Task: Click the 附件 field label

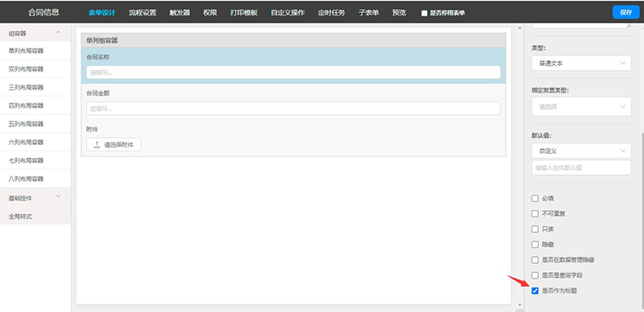Action: 92,130
